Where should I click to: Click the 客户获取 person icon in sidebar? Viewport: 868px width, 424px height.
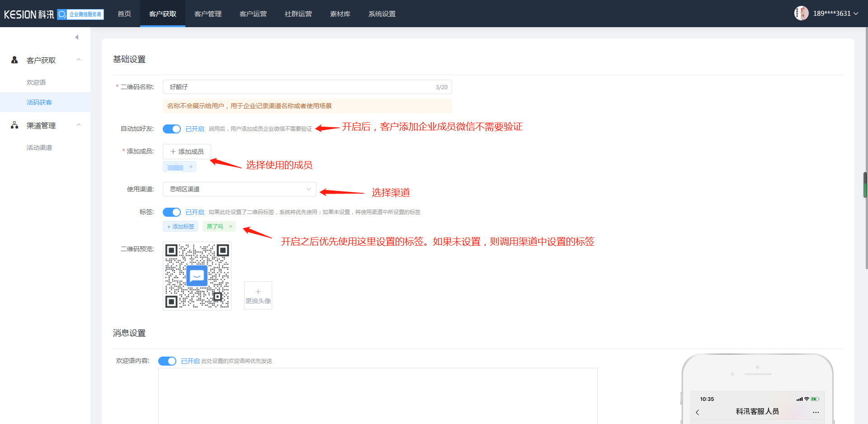click(14, 60)
